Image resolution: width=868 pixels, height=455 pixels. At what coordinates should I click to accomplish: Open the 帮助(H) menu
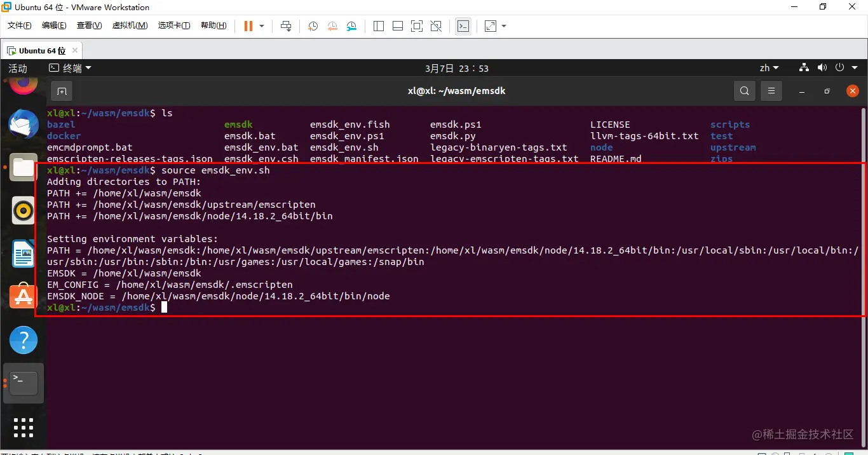pos(214,25)
